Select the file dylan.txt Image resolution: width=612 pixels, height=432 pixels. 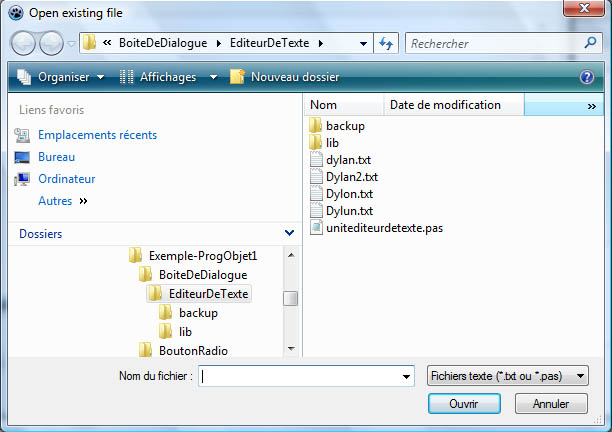340,160
